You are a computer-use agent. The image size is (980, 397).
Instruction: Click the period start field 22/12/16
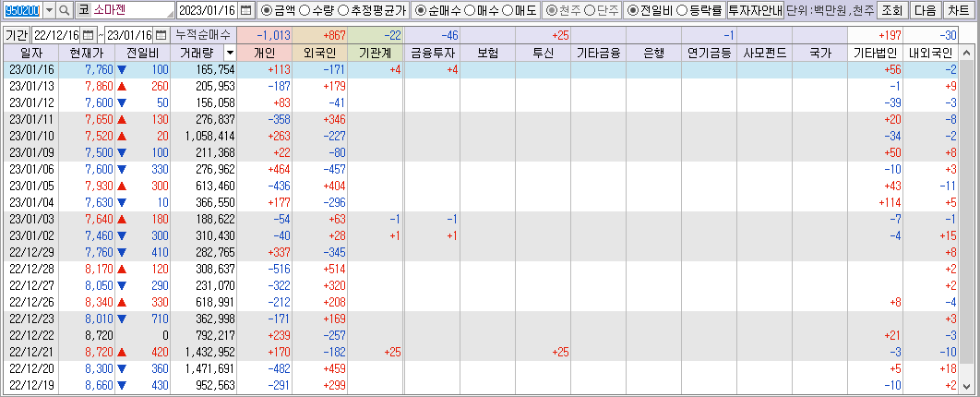click(x=57, y=35)
